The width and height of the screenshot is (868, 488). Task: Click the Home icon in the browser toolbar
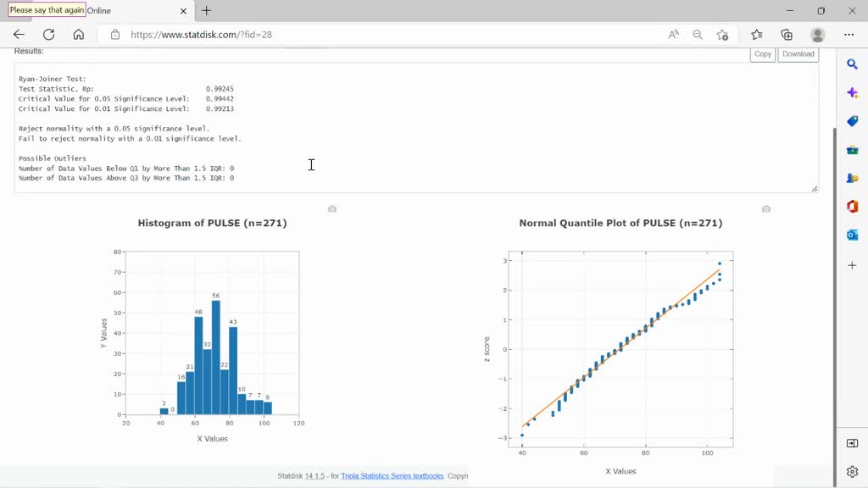click(x=80, y=35)
